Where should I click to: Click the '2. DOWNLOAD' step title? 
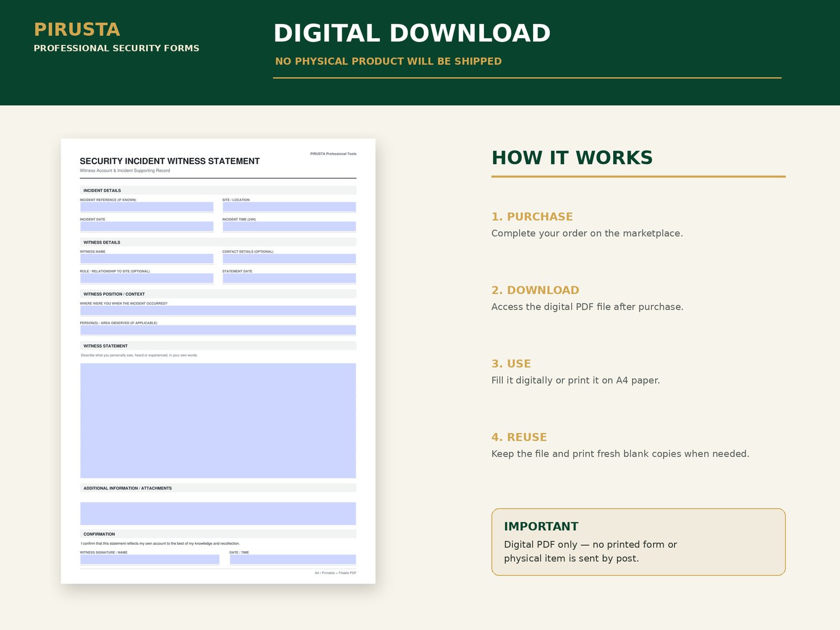pyautogui.click(x=535, y=290)
